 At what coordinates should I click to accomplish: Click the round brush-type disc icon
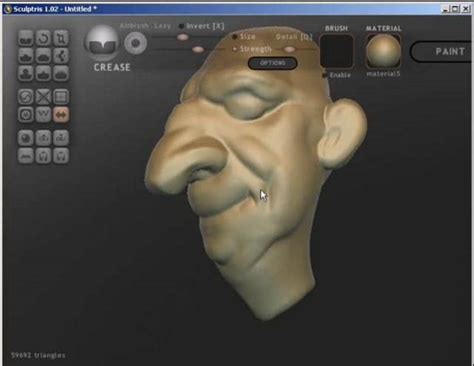point(135,43)
